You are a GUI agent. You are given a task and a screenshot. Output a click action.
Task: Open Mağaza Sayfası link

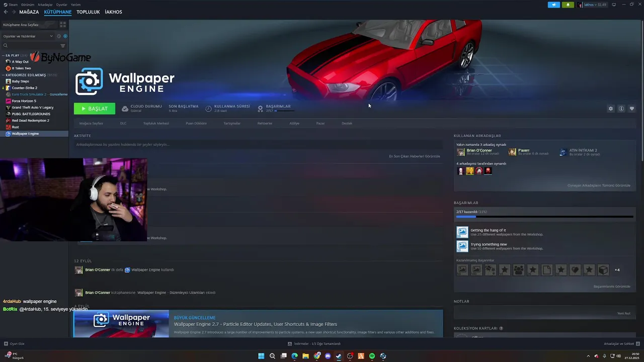(x=91, y=123)
